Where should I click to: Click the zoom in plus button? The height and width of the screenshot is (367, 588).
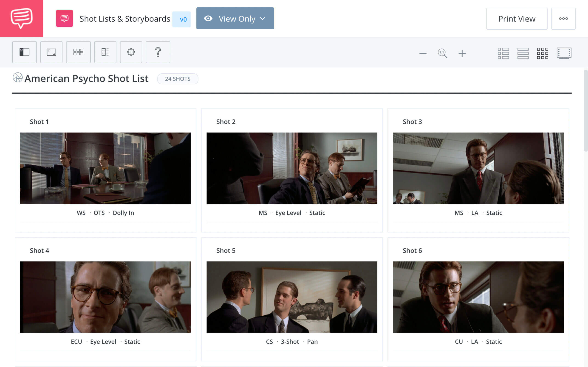tap(462, 53)
